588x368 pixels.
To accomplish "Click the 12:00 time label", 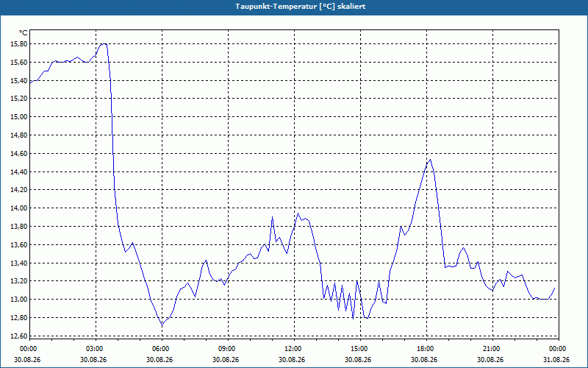I will pyautogui.click(x=292, y=349).
